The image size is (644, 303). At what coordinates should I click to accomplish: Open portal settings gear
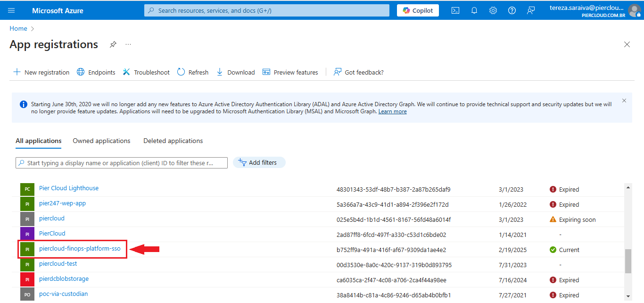(x=493, y=10)
